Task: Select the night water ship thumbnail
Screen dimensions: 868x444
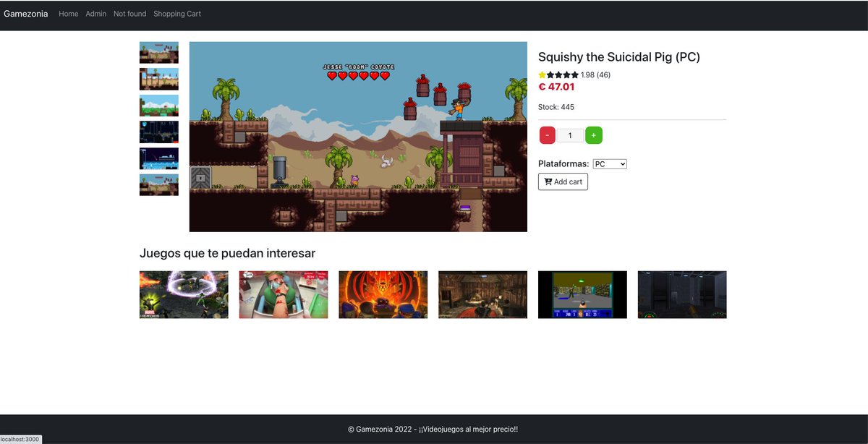Action: (x=159, y=158)
